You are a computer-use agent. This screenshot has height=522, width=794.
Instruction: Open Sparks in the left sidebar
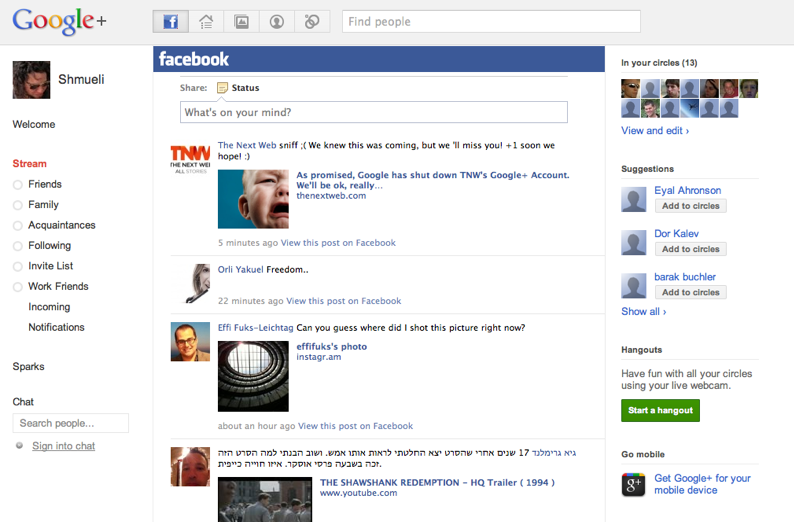pos(28,367)
